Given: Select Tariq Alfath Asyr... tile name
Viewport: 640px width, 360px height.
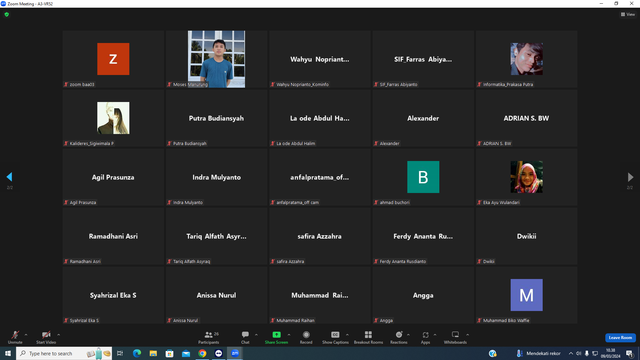Looking at the screenshot, I should tap(216, 236).
